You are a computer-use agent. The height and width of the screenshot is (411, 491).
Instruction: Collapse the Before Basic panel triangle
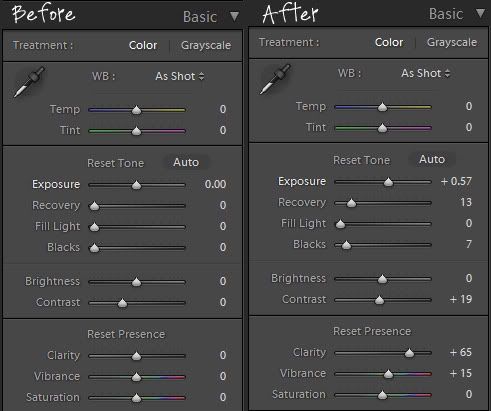pyautogui.click(x=234, y=16)
